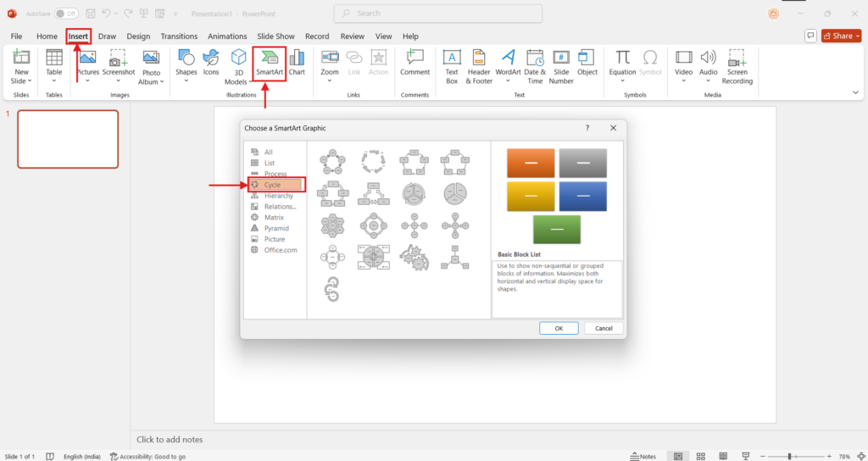Insert a Chart from the Illustrations group
Image resolution: width=868 pixels, height=461 pixels.
point(297,64)
